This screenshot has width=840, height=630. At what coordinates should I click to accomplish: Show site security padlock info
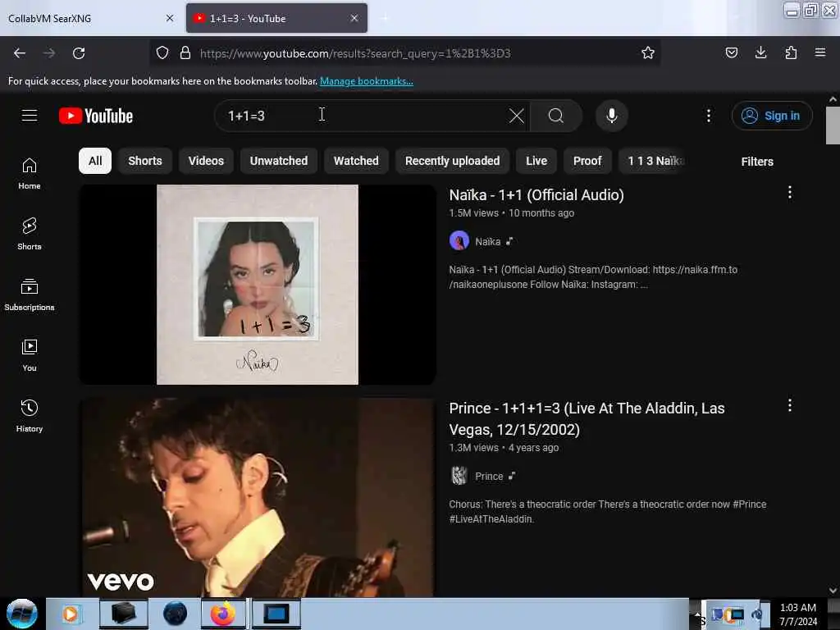185,53
